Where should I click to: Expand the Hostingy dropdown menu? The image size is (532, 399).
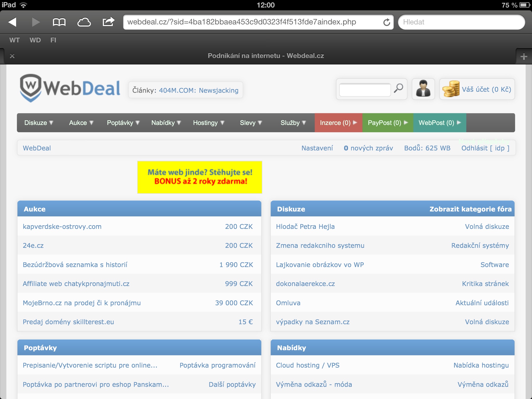[x=209, y=123]
